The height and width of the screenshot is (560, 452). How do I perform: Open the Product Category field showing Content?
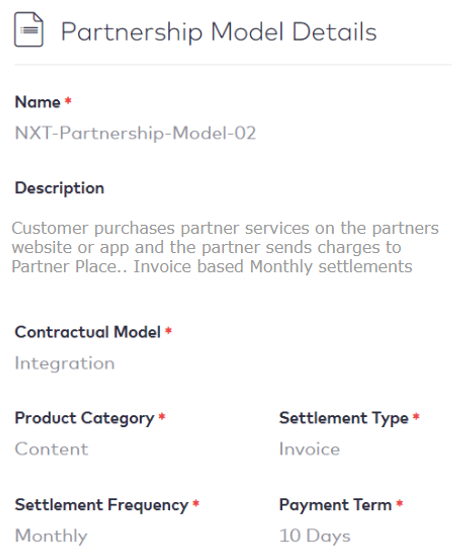tap(51, 449)
